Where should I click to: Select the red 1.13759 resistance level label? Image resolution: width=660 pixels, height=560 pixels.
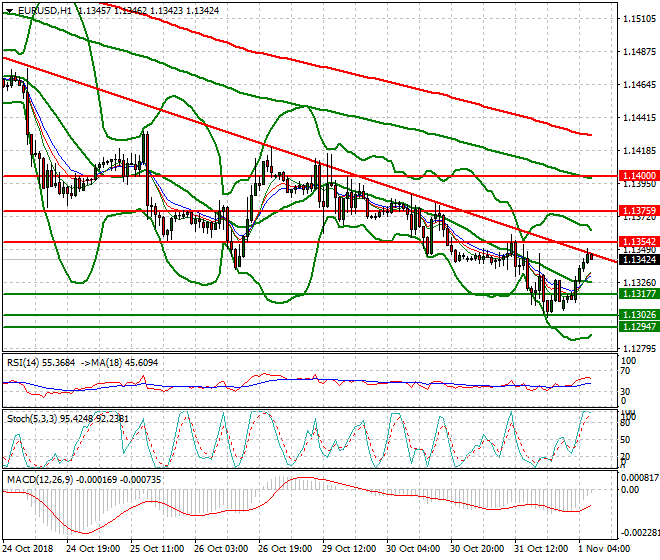point(639,211)
